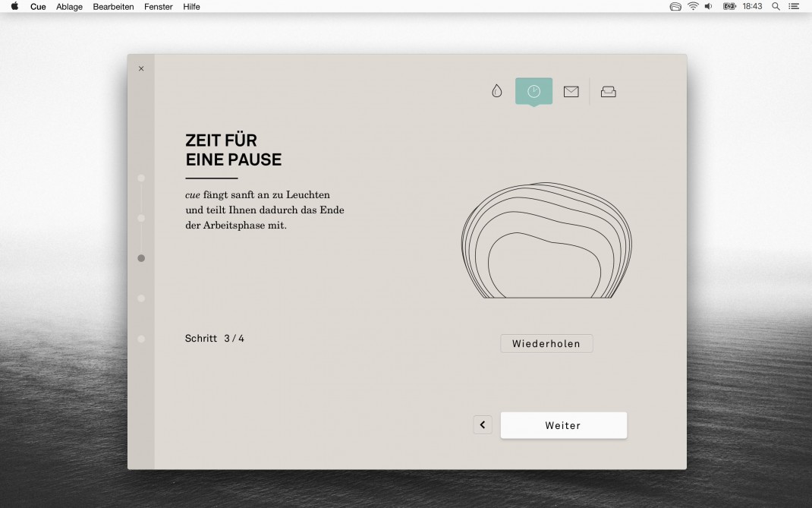
Task: Select the clock timer icon
Action: pyautogui.click(x=533, y=91)
